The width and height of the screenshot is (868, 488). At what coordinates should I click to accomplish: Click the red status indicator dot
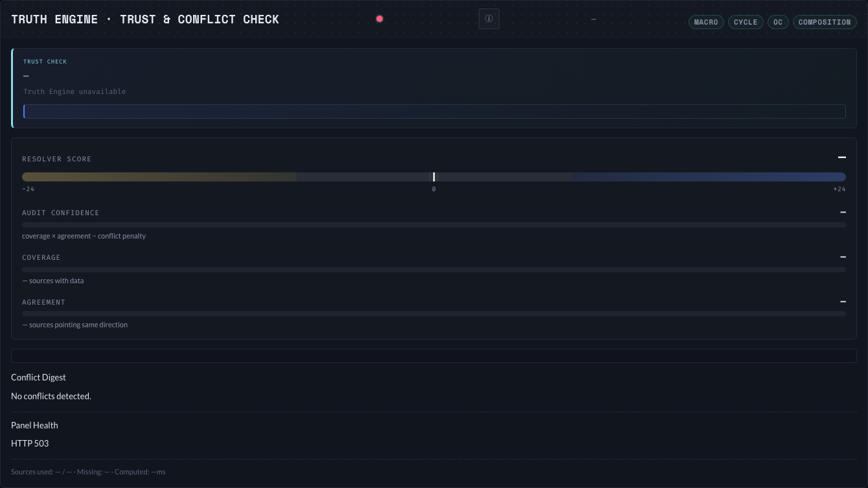pyautogui.click(x=380, y=19)
